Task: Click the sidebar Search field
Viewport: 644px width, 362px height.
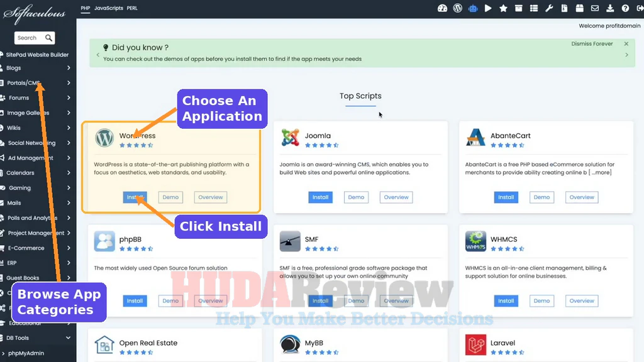Action: [x=30, y=38]
